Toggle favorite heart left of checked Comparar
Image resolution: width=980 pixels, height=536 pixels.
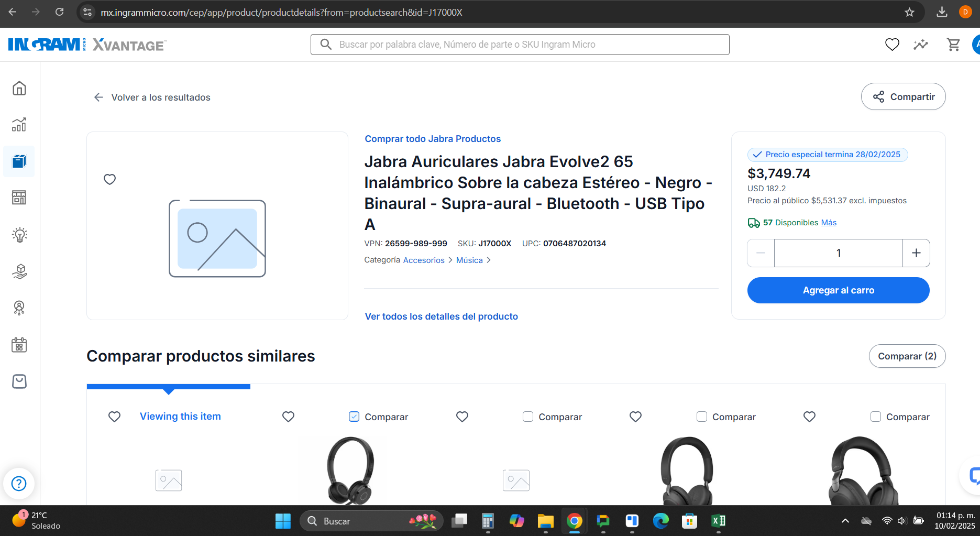[x=288, y=417]
